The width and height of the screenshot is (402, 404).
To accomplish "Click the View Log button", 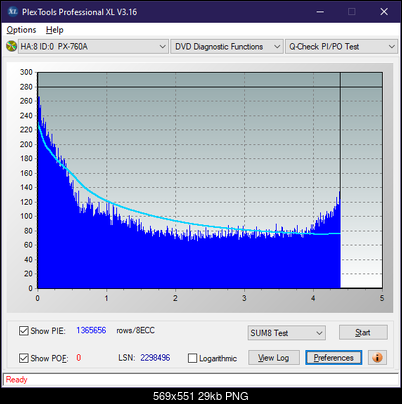I will pyautogui.click(x=274, y=358).
